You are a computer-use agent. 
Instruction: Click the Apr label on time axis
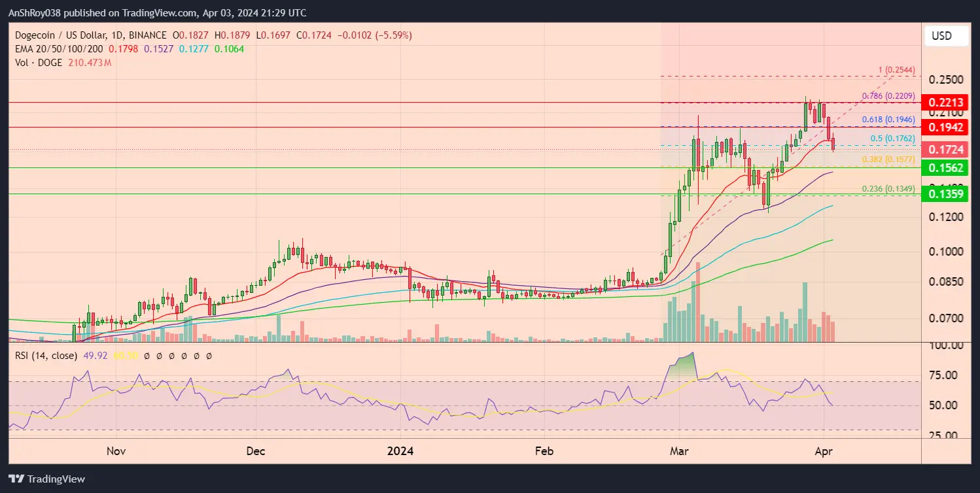(x=824, y=451)
